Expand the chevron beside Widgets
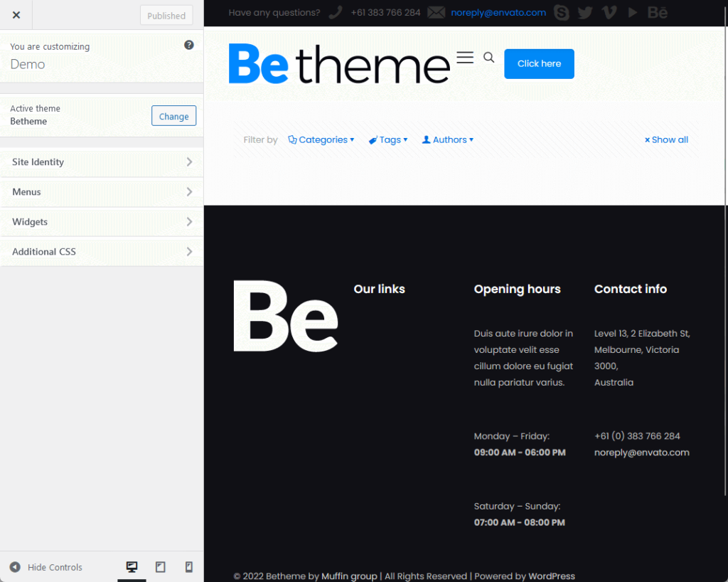This screenshot has height=582, width=728. (x=189, y=221)
